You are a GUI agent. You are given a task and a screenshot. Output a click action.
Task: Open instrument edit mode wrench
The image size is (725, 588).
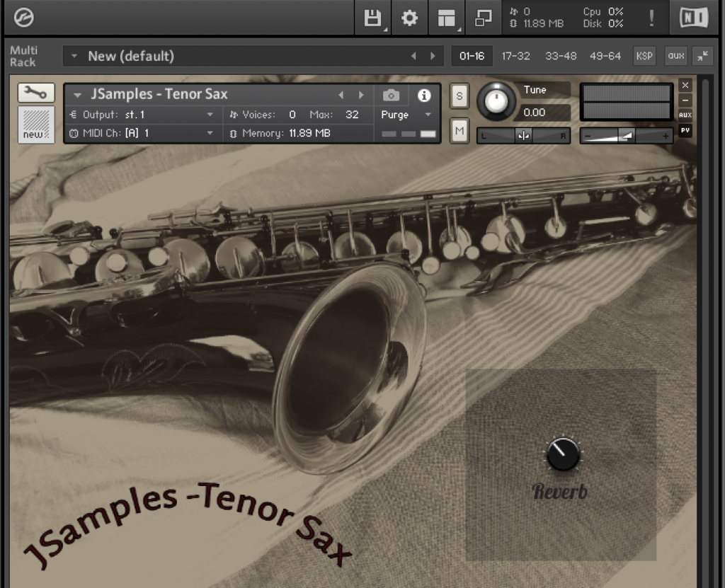pyautogui.click(x=36, y=93)
